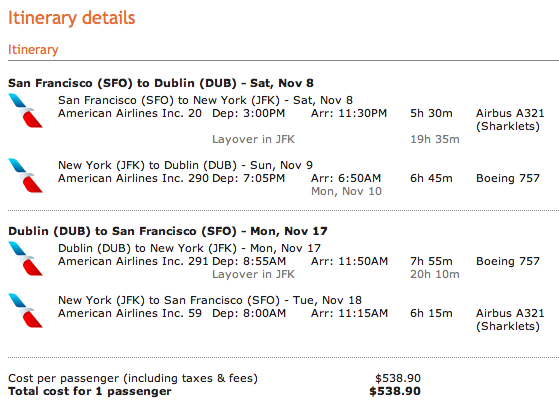
Task: Click Airbus A321 (Sharklets) on first flight
Action: click(510, 120)
